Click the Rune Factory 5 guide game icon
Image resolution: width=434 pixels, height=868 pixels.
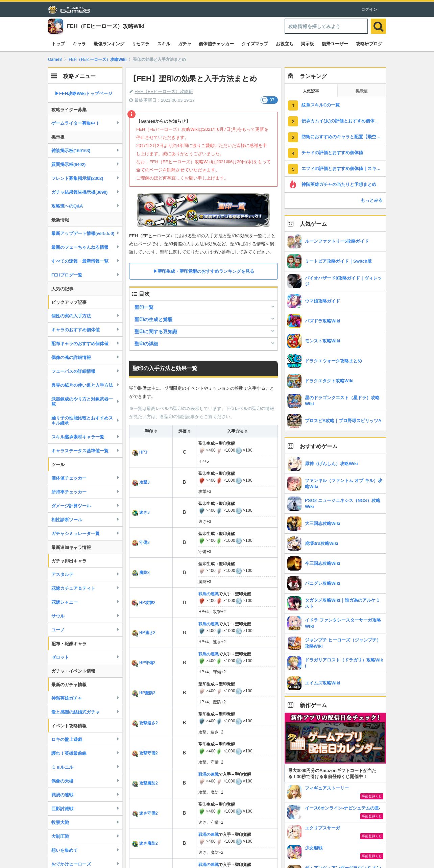pos(294,241)
